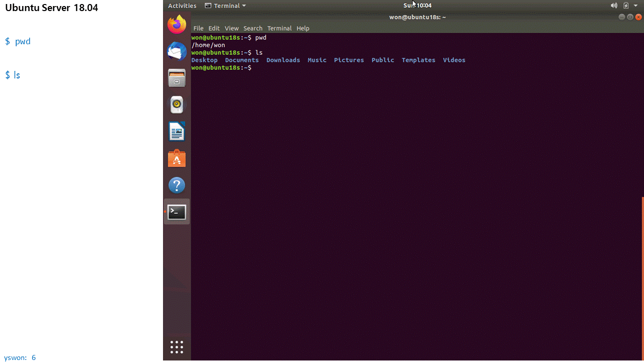
Task: Open Firefox from the dock
Action: pyautogui.click(x=177, y=24)
